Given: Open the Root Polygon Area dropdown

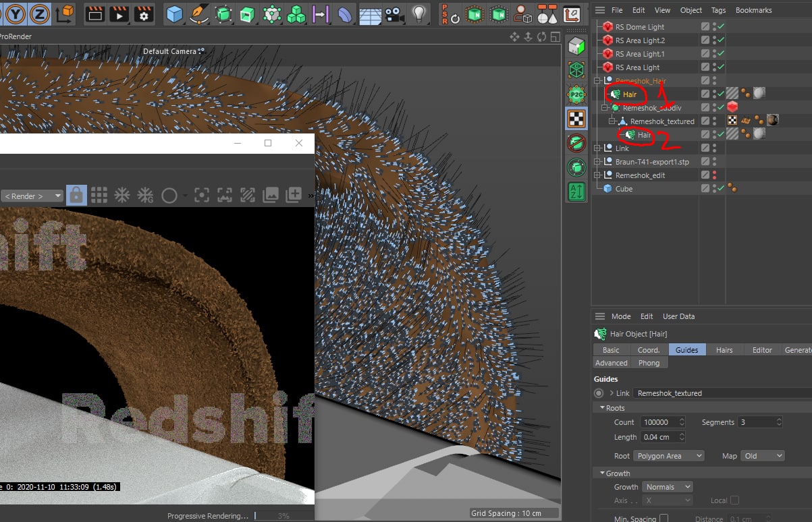Looking at the screenshot, I should click(x=669, y=456).
